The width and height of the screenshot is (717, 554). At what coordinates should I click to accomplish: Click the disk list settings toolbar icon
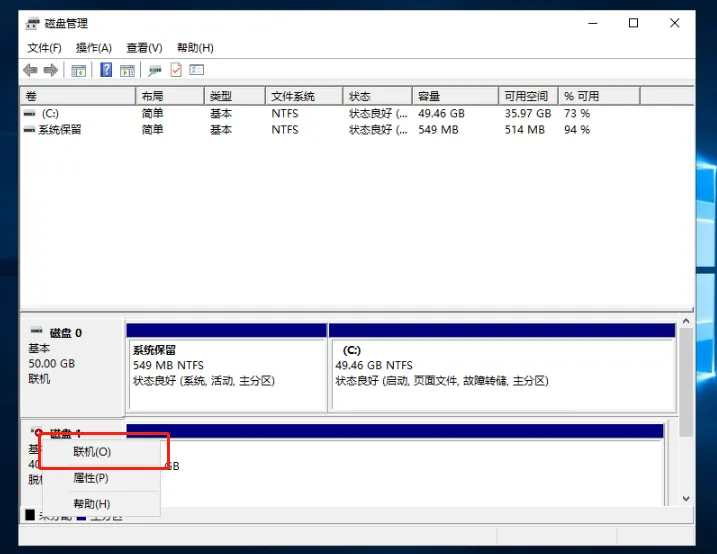(197, 70)
